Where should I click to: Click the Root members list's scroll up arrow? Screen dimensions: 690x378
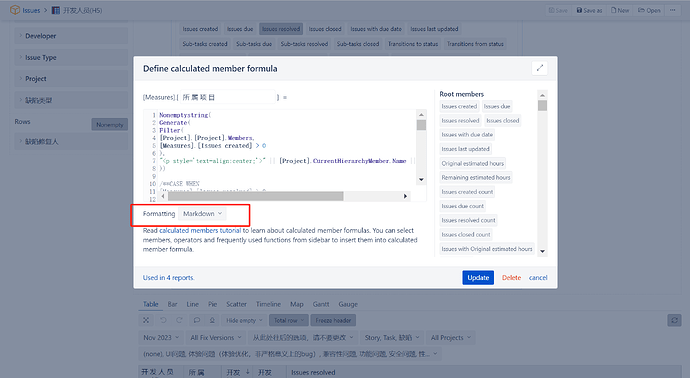542,95
